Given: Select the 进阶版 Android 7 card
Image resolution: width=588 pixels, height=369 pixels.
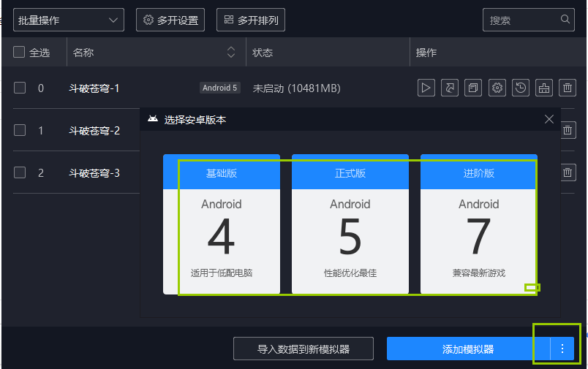Looking at the screenshot, I should point(479,224).
